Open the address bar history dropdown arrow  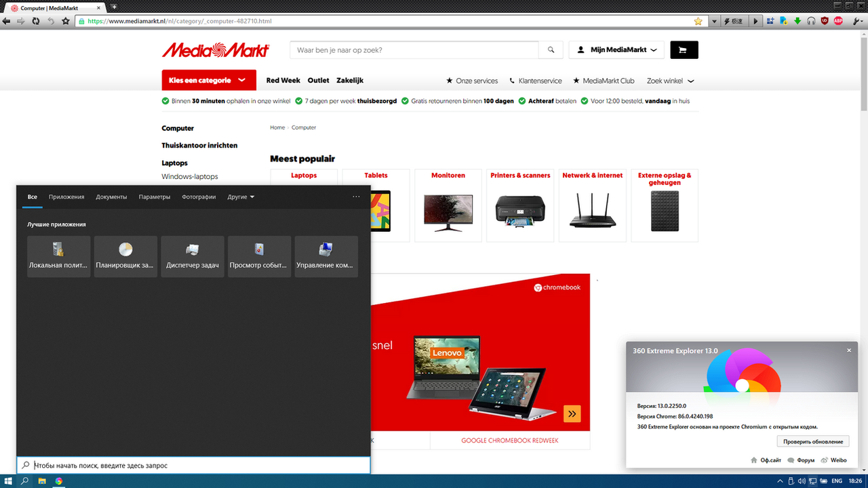(x=714, y=21)
